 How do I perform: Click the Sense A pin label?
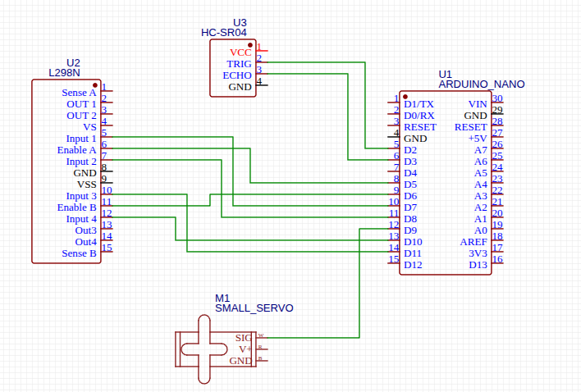pos(79,93)
